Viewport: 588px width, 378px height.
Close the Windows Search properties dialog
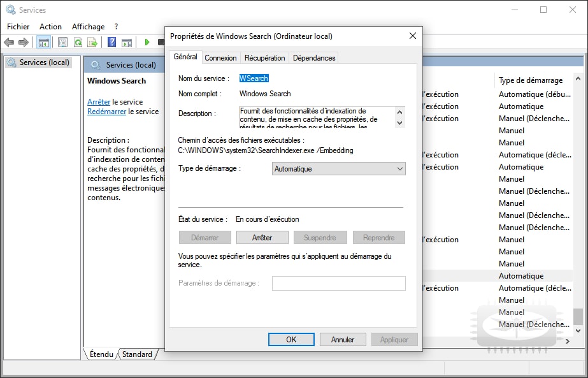coord(413,36)
